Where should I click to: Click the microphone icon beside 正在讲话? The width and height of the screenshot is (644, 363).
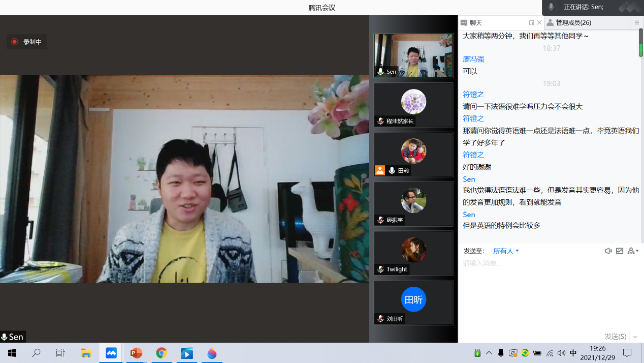(x=551, y=7)
